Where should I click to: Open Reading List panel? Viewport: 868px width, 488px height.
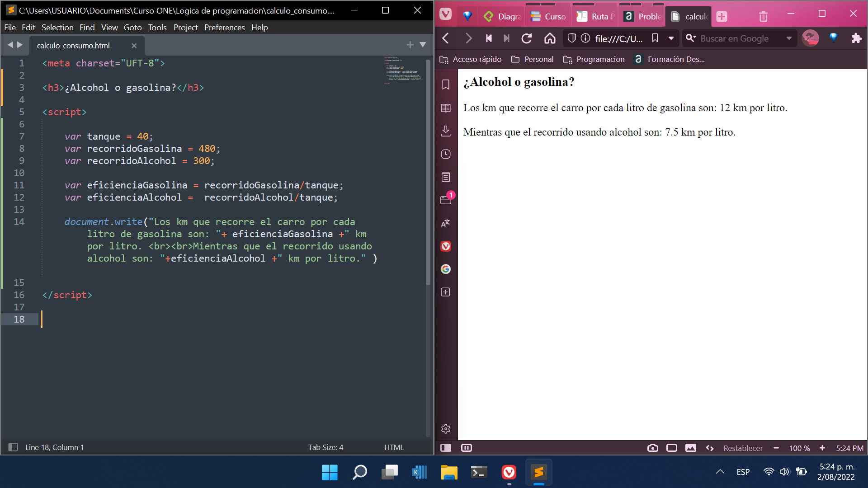tap(446, 108)
